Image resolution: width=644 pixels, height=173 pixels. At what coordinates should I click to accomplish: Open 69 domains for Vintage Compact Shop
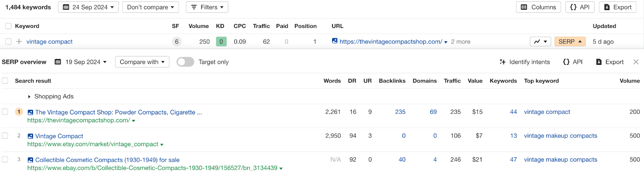(x=433, y=112)
